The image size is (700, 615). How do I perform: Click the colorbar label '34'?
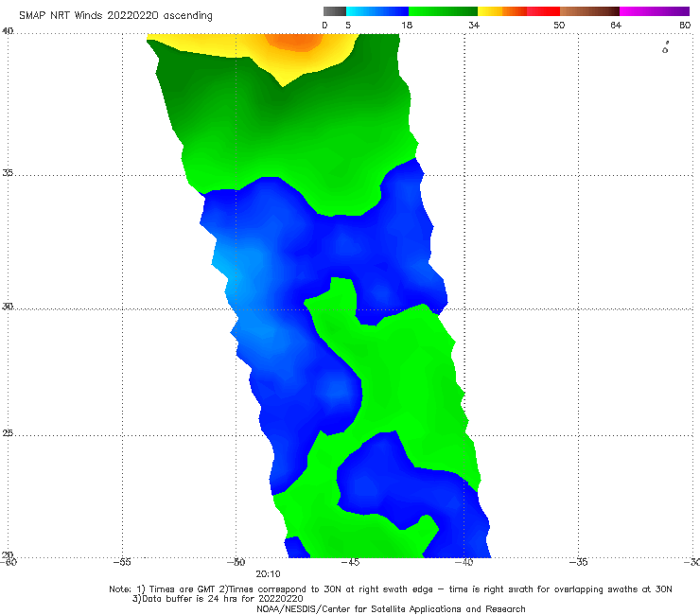(474, 25)
